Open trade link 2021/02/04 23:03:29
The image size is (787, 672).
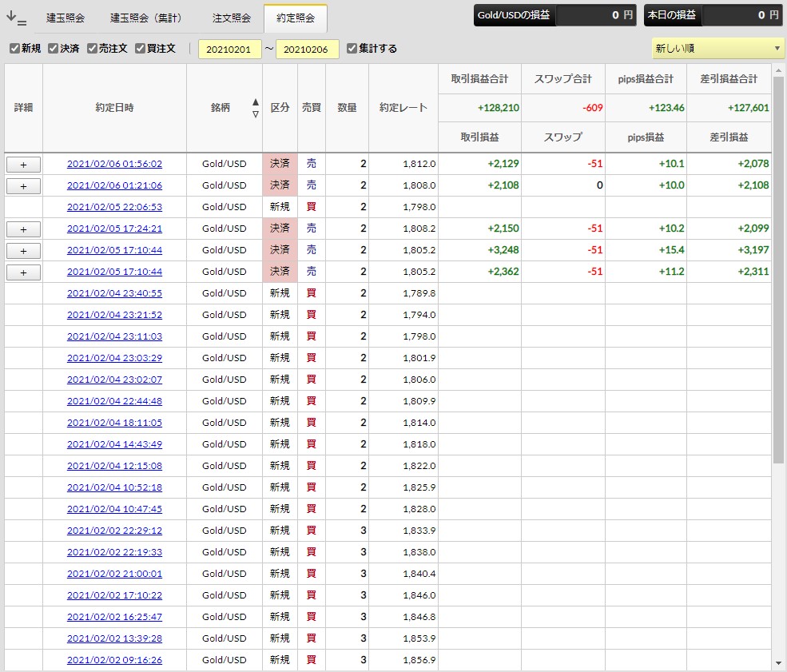pyautogui.click(x=114, y=358)
